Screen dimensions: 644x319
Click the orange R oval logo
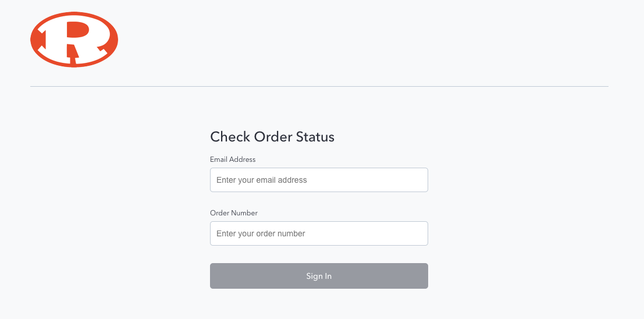tap(74, 40)
